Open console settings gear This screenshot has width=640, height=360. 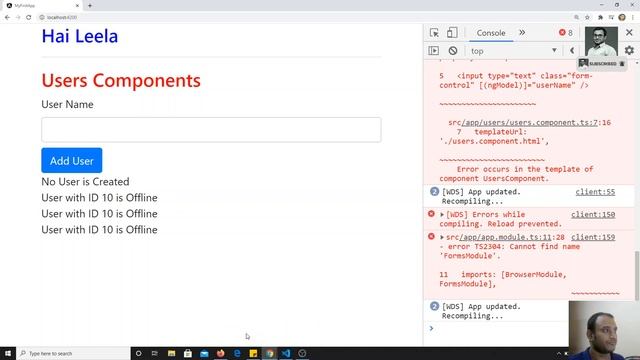[x=629, y=51]
